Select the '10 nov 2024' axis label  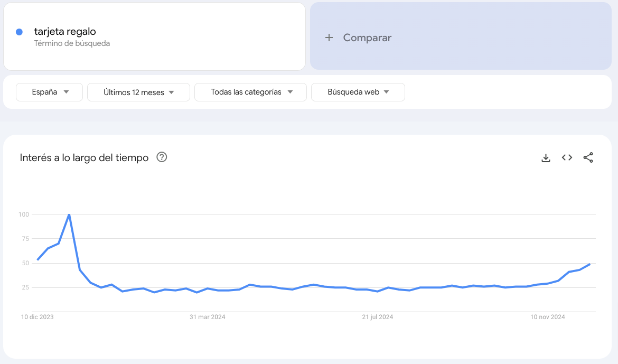pos(548,317)
